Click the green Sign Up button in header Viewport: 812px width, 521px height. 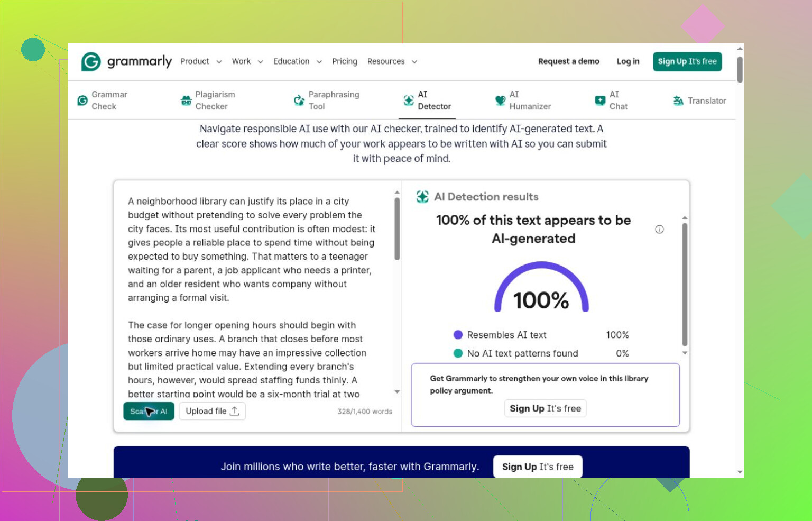click(687, 61)
